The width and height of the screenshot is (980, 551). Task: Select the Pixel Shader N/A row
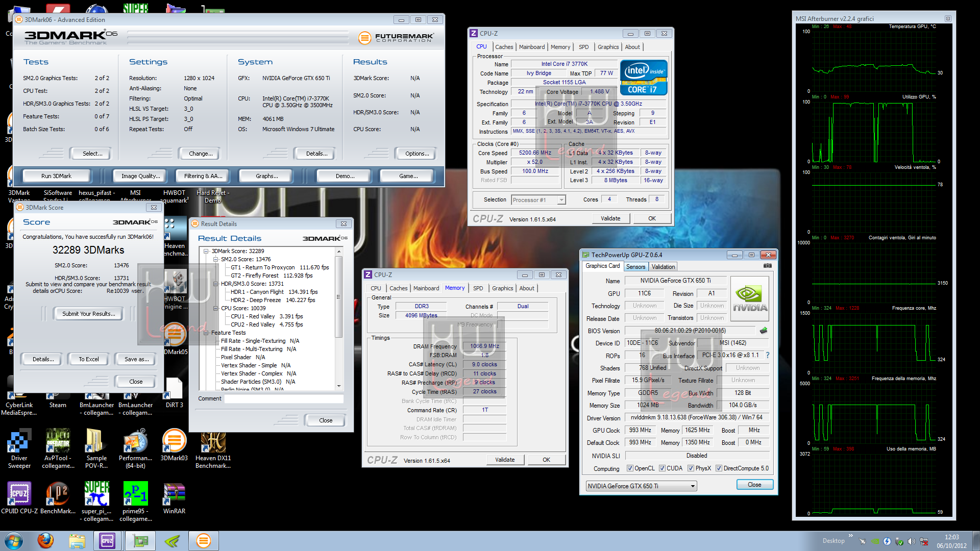[x=243, y=357]
